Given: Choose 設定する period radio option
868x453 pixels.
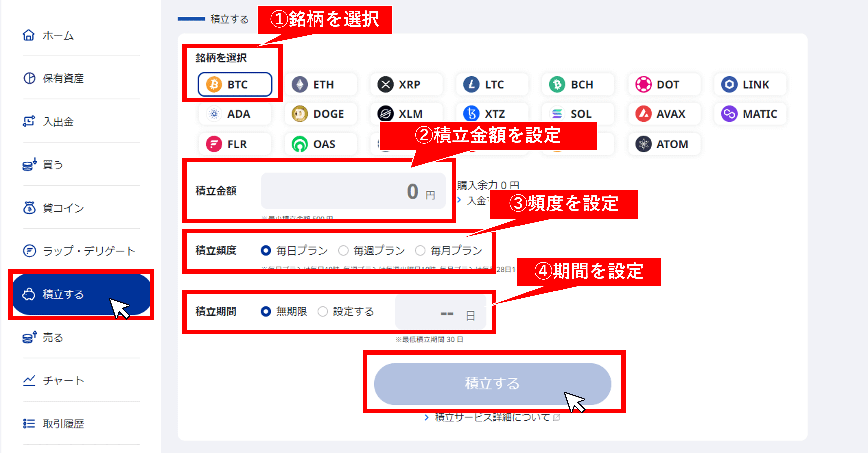Looking at the screenshot, I should (322, 312).
